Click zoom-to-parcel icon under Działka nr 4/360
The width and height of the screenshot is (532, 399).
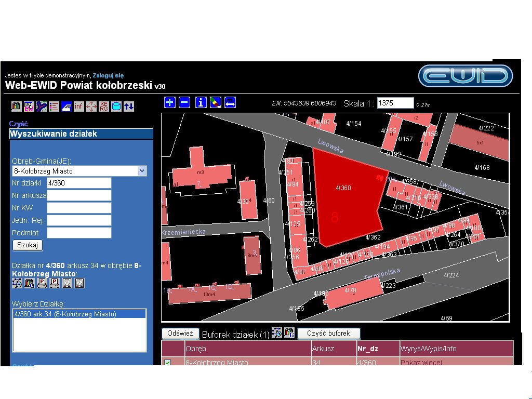(17, 283)
